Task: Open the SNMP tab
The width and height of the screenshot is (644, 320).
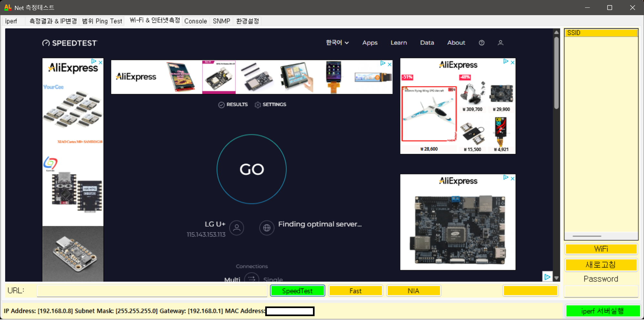Action: click(221, 21)
